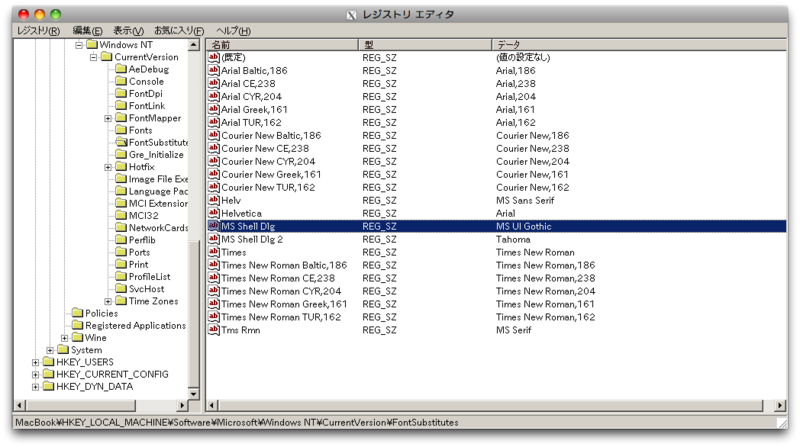Select the NetworkCards key label
Screen dimensions: 800x447
tap(158, 228)
